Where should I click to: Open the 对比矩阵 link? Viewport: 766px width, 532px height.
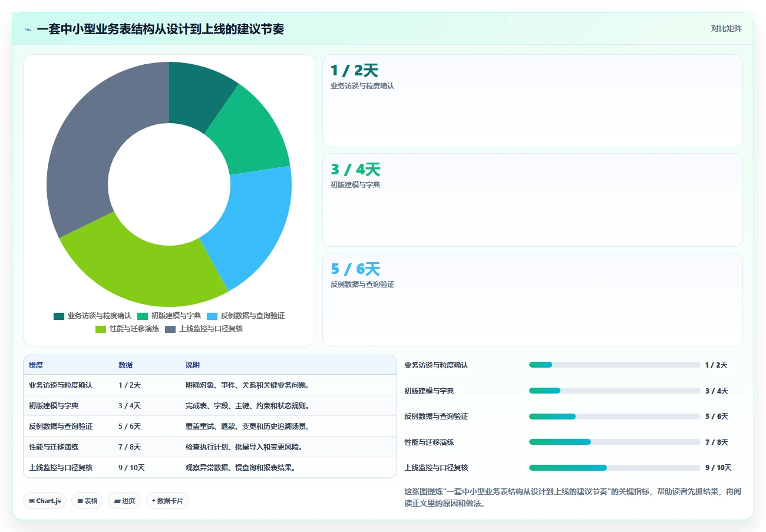pos(726,28)
